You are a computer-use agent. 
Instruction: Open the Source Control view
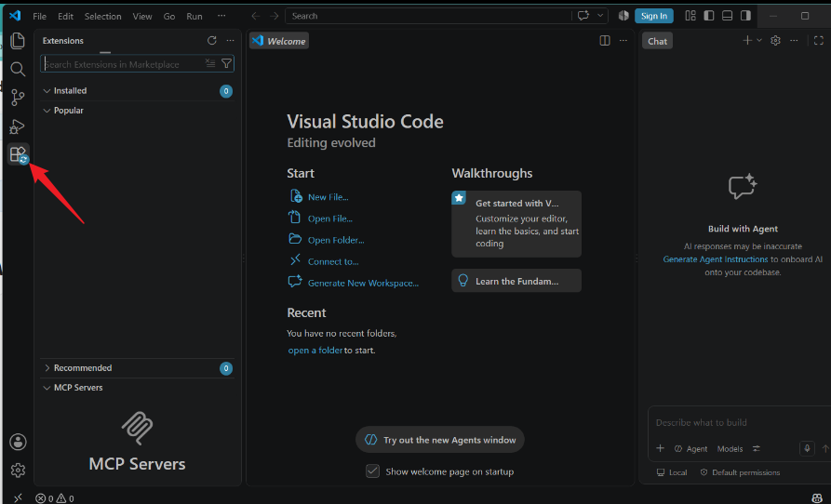18,98
